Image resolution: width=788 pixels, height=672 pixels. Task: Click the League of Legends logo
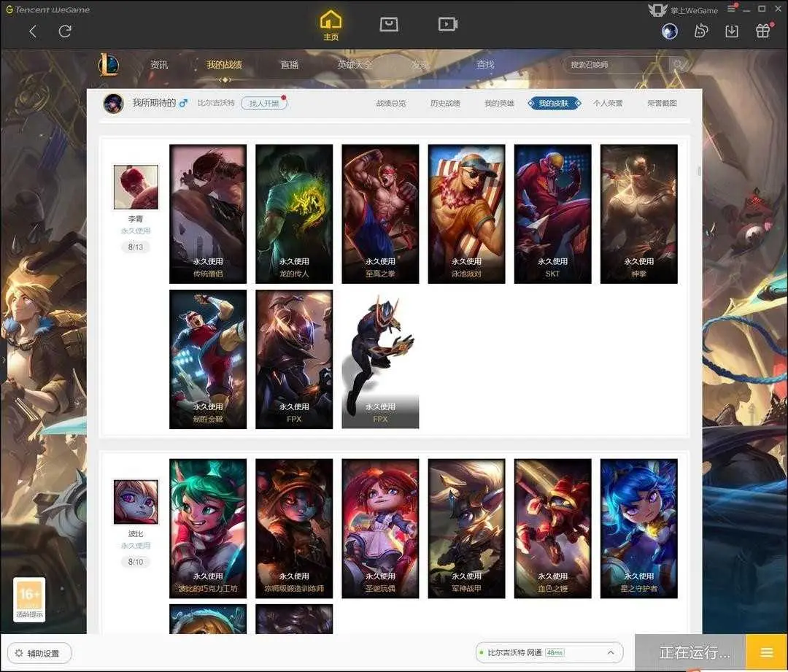(x=109, y=64)
